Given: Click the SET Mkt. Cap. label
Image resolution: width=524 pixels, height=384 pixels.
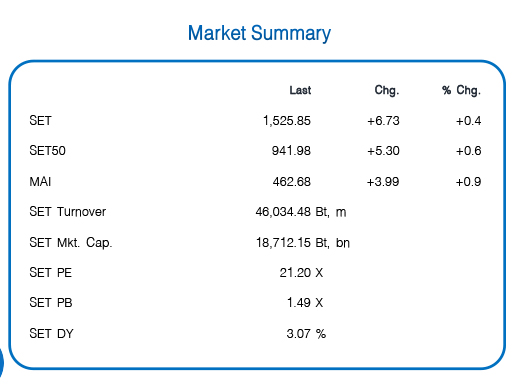Looking at the screenshot, I should pos(71,243).
